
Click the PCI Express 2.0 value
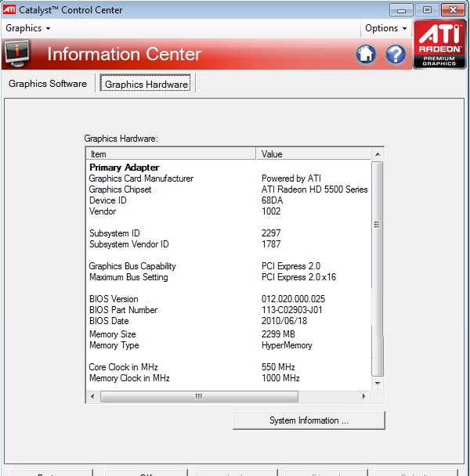click(x=291, y=266)
